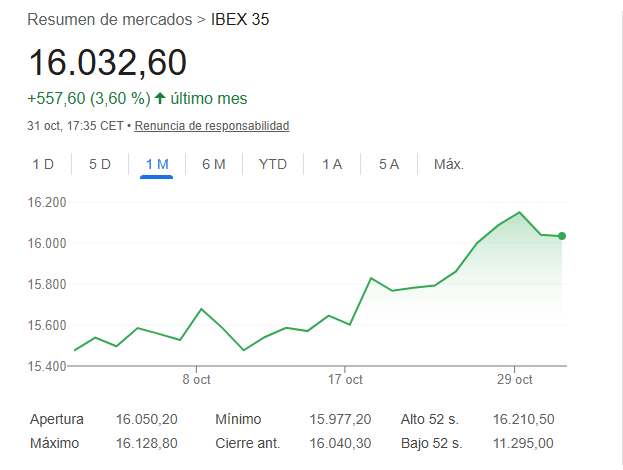The height and width of the screenshot is (470, 623).
Task: Click the green end-point dot on chart
Action: point(562,236)
